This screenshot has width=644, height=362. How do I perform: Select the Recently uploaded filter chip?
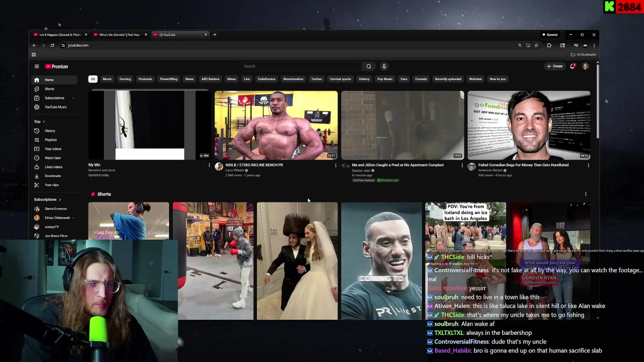click(x=448, y=79)
